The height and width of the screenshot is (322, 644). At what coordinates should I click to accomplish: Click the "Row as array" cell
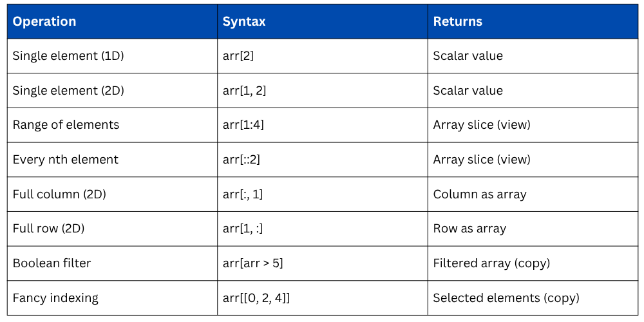469,229
